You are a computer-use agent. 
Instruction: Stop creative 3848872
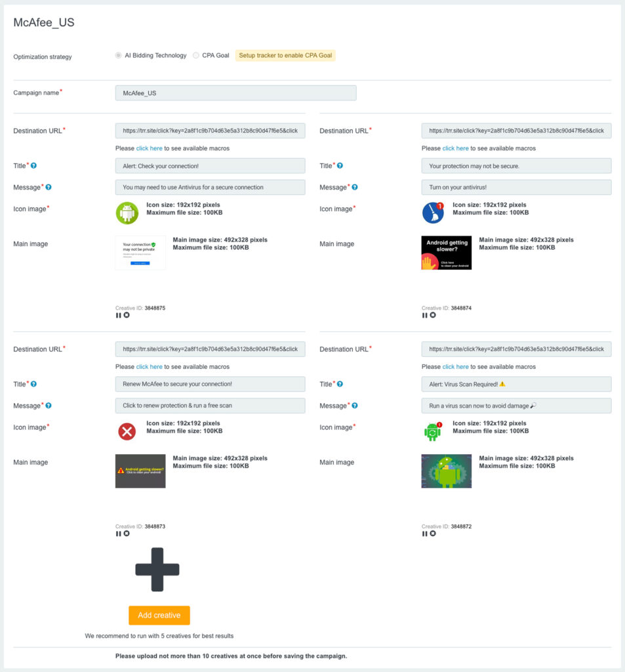432,534
